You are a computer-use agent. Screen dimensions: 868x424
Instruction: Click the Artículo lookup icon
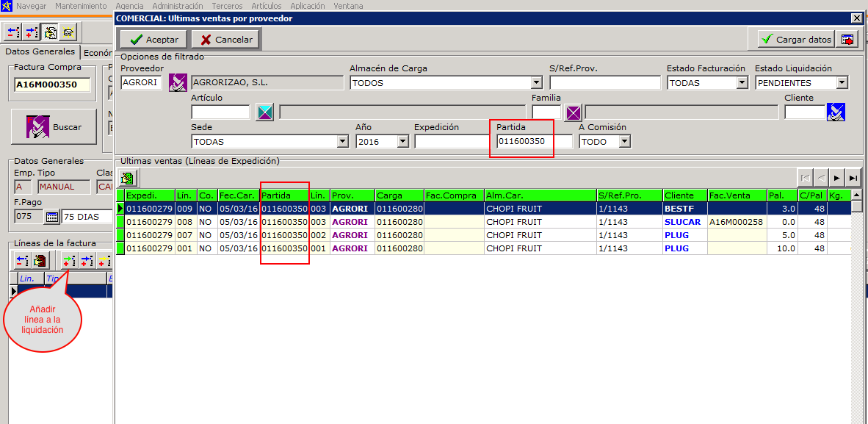(x=264, y=112)
